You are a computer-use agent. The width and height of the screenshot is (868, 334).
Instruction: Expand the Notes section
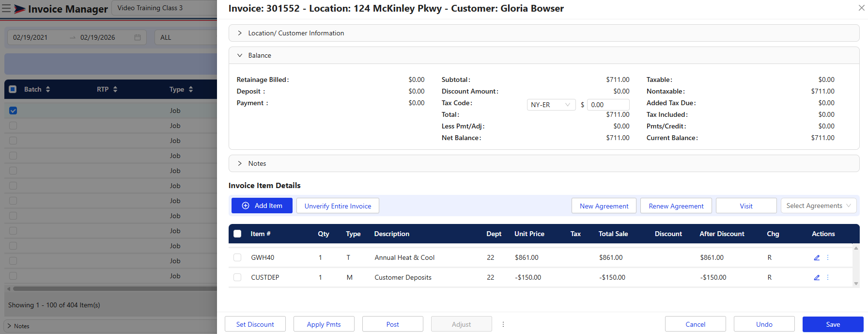(x=257, y=163)
